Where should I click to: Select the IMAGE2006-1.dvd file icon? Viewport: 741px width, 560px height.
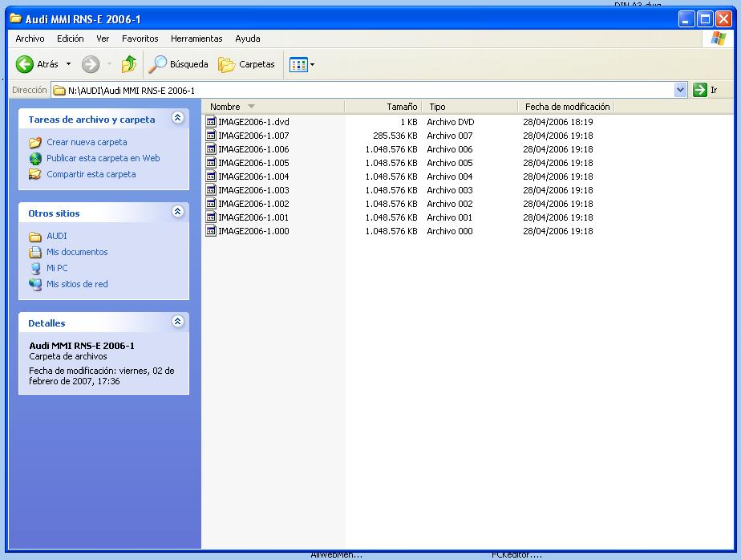(x=211, y=122)
